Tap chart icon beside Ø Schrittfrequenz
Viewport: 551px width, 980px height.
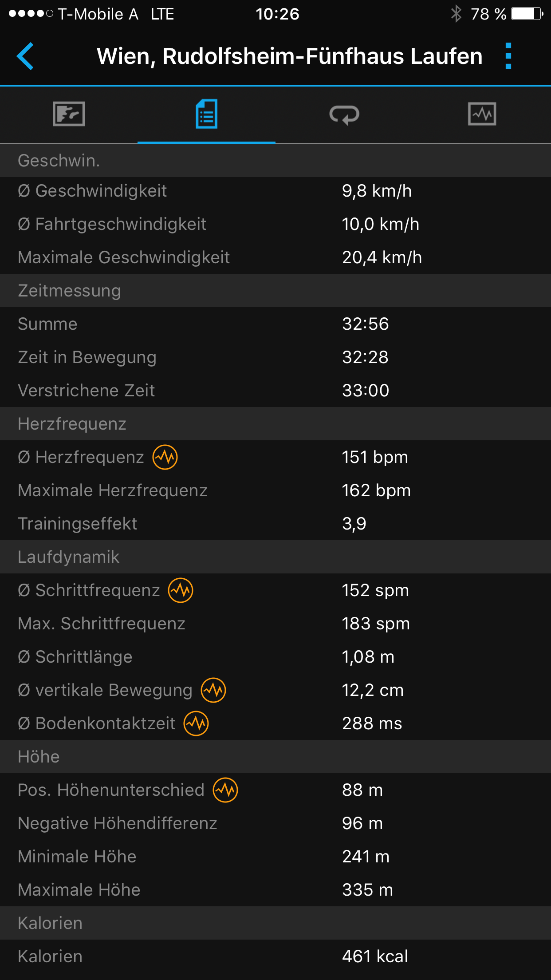click(x=181, y=590)
